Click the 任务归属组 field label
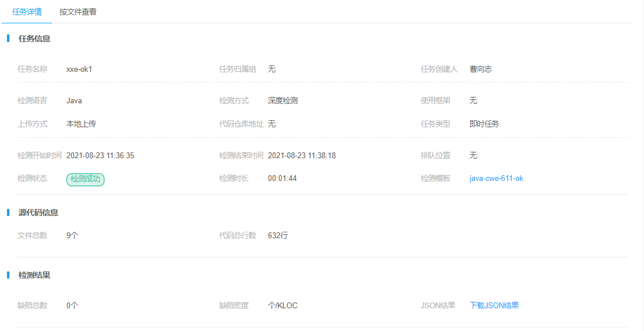Viewport: 644px width, 331px height. tap(238, 69)
